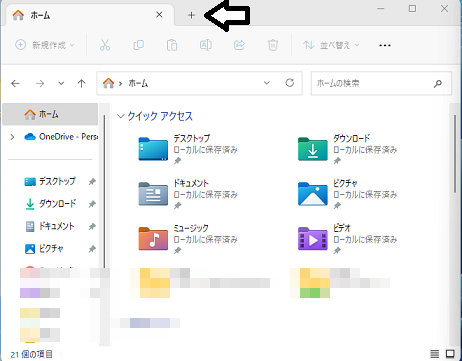Screen dimensions: 462x361
Task: Click the Rename icon in toolbar
Action: pyautogui.click(x=206, y=45)
